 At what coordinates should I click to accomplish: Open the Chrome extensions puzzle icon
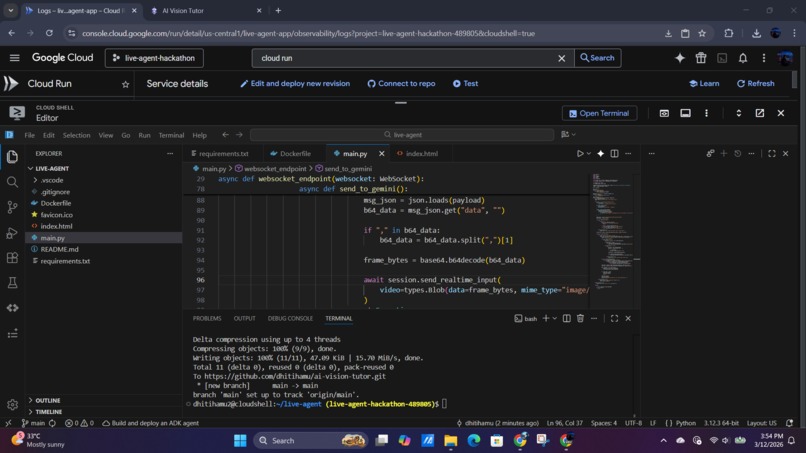(728, 33)
